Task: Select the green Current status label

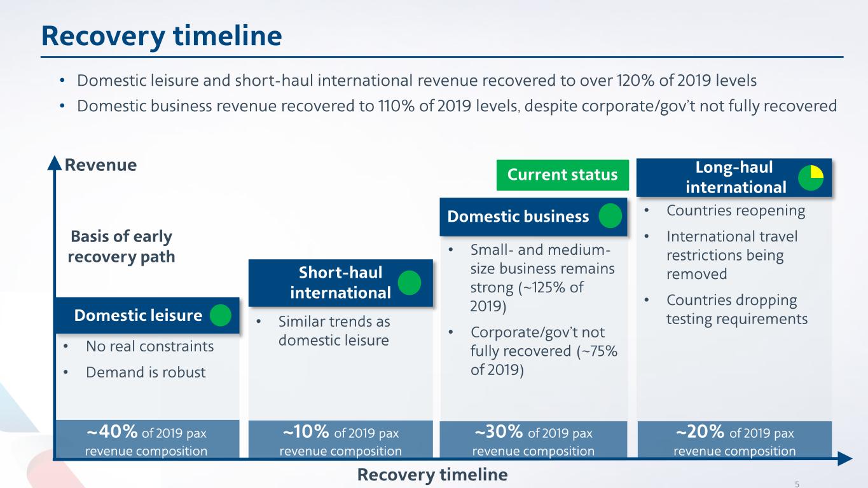Action: [x=562, y=175]
